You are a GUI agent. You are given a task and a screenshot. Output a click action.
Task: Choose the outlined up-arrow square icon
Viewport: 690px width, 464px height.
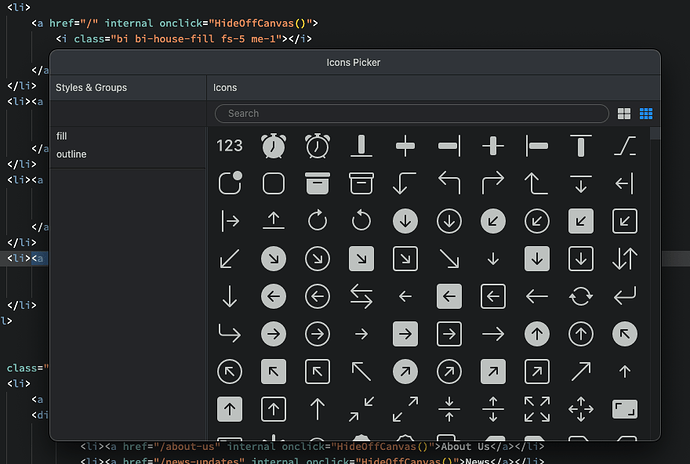(273, 409)
